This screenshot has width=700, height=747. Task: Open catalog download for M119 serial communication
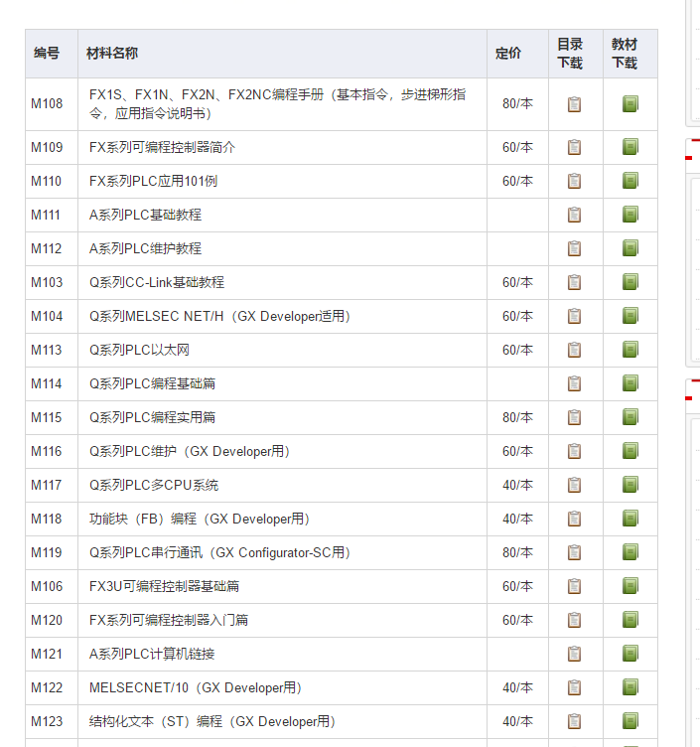click(574, 552)
